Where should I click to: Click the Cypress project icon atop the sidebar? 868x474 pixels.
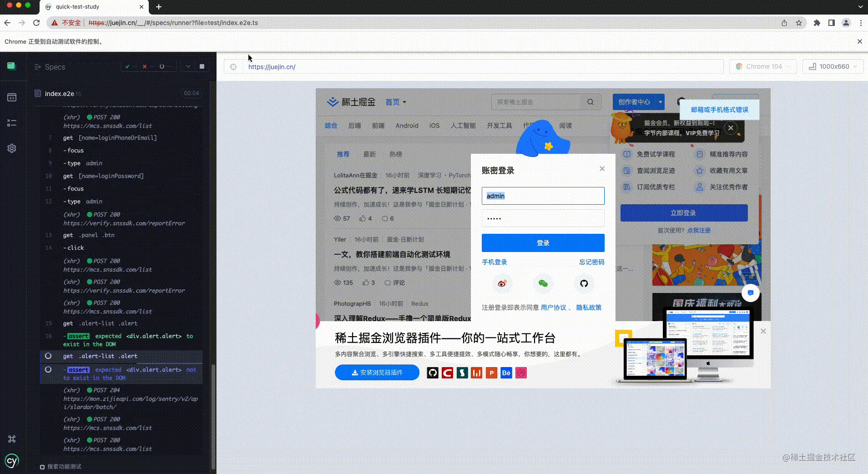click(11, 66)
